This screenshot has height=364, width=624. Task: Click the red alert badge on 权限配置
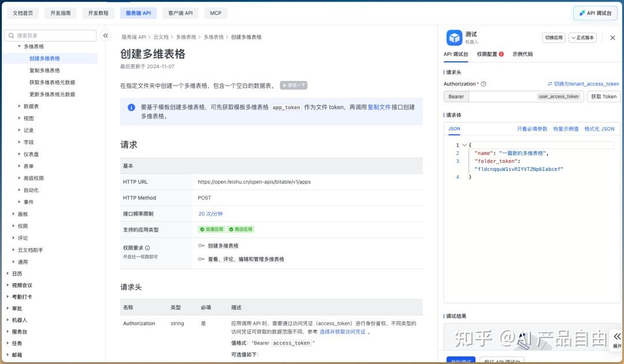pos(501,54)
